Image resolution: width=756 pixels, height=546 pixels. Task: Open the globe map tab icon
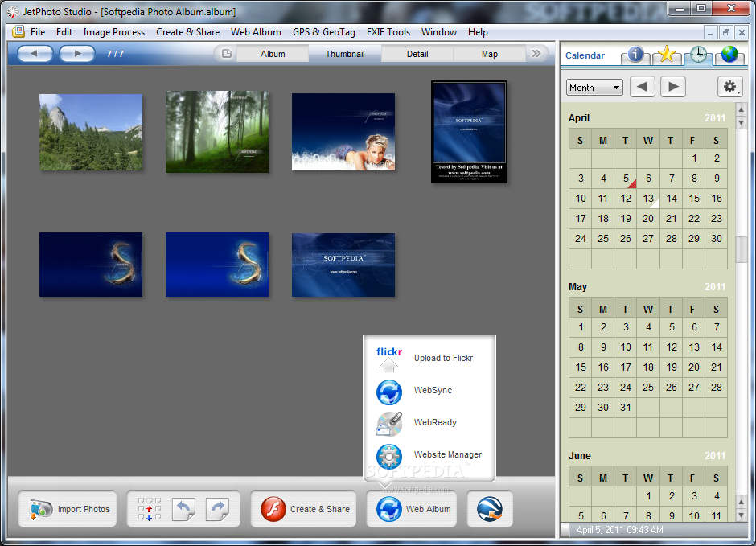729,55
